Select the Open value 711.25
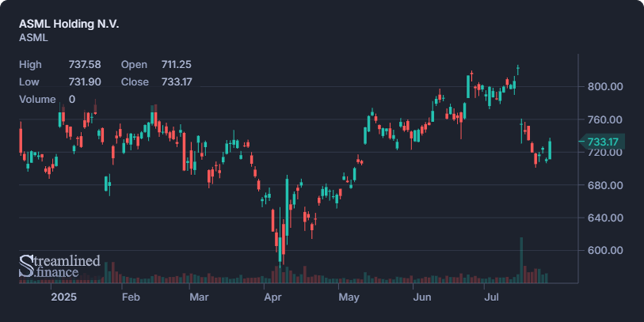644x322 pixels. click(176, 64)
